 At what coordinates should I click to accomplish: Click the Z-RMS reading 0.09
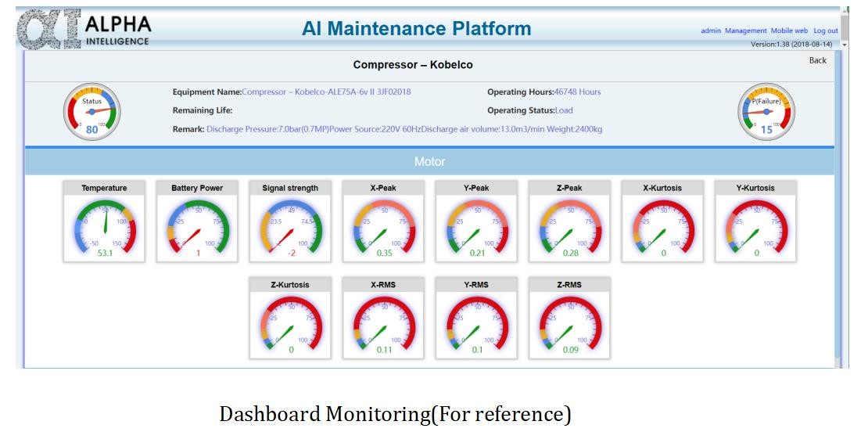(570, 350)
